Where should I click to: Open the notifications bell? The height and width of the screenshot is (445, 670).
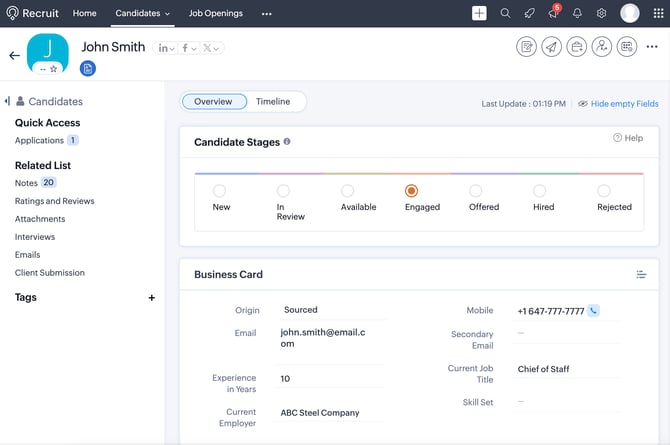[577, 13]
